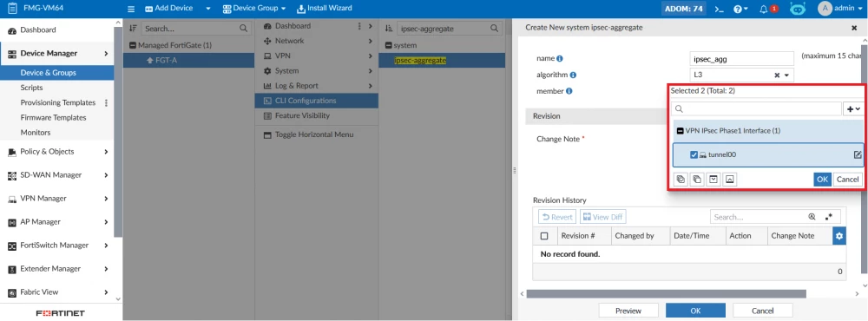This screenshot has height=321, width=868.
Task: Open the Add Device dropdown arrow
Action: 208,9
